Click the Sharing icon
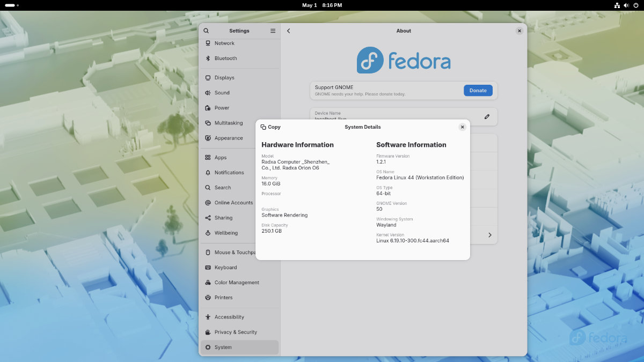This screenshot has width=644, height=362. pos(208,218)
